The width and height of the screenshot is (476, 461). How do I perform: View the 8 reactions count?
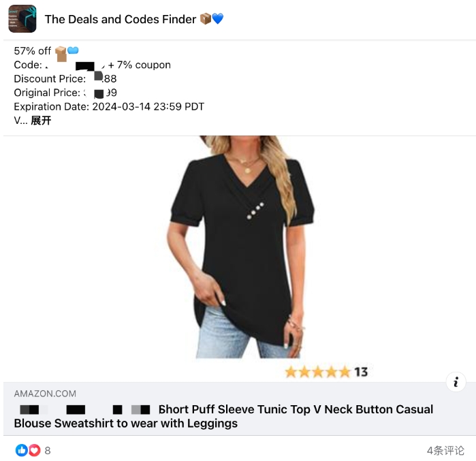(48, 450)
